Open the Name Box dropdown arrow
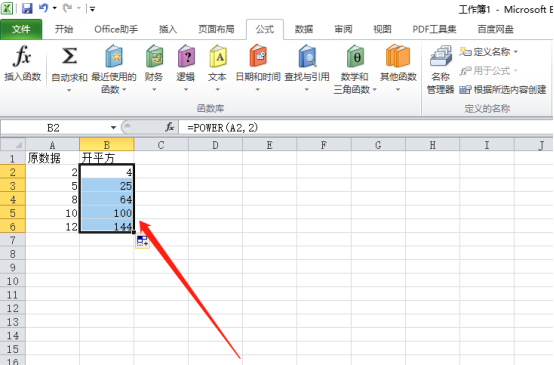The width and height of the screenshot is (554, 365). pos(113,128)
